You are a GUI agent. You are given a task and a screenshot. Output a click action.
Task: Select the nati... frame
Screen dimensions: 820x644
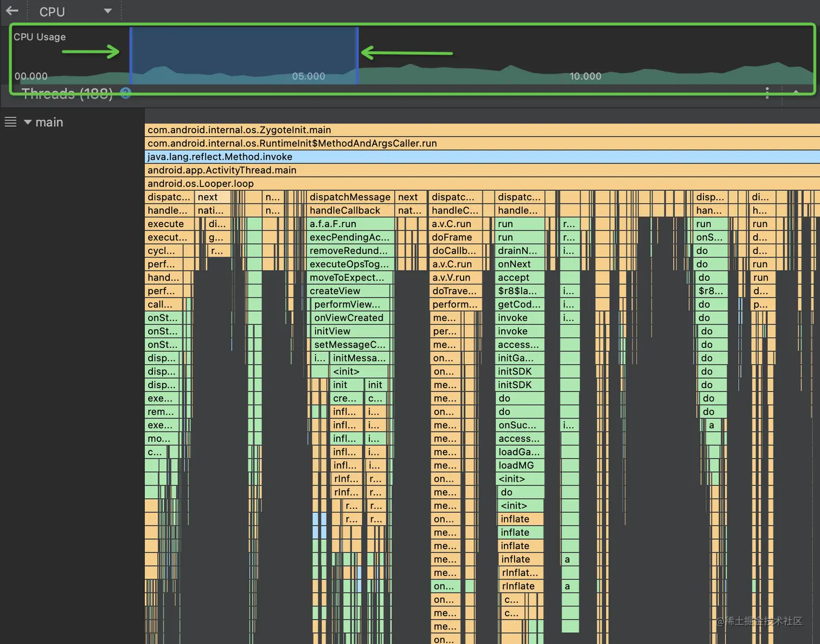[x=213, y=210]
